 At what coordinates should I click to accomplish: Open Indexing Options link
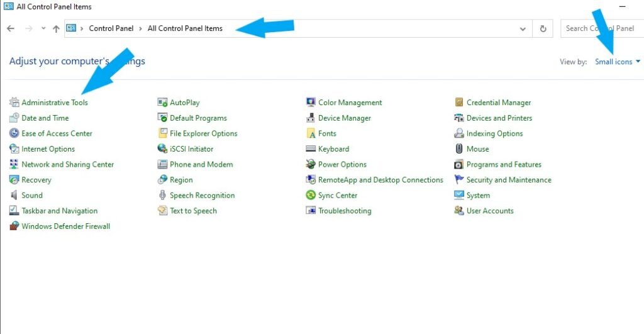pyautogui.click(x=494, y=133)
